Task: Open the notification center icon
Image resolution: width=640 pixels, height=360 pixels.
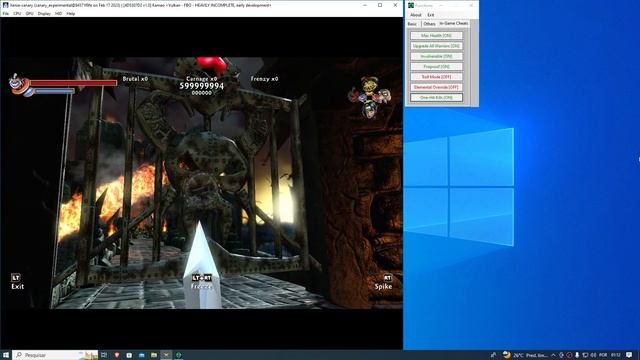Action: click(x=629, y=355)
